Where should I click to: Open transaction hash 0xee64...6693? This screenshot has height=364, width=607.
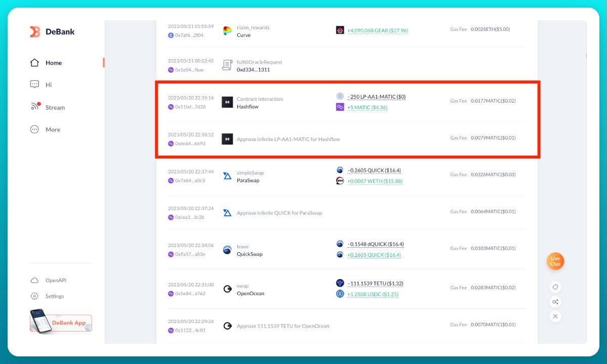tap(190, 144)
